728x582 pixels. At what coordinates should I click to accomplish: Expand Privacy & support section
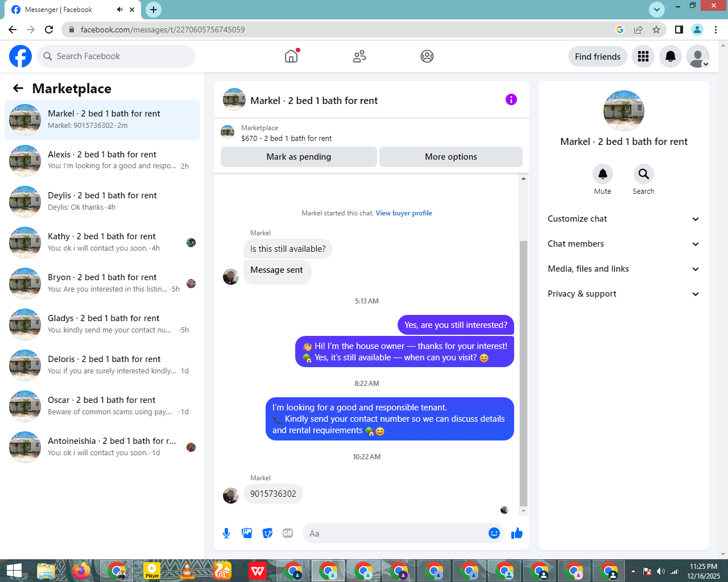click(623, 294)
